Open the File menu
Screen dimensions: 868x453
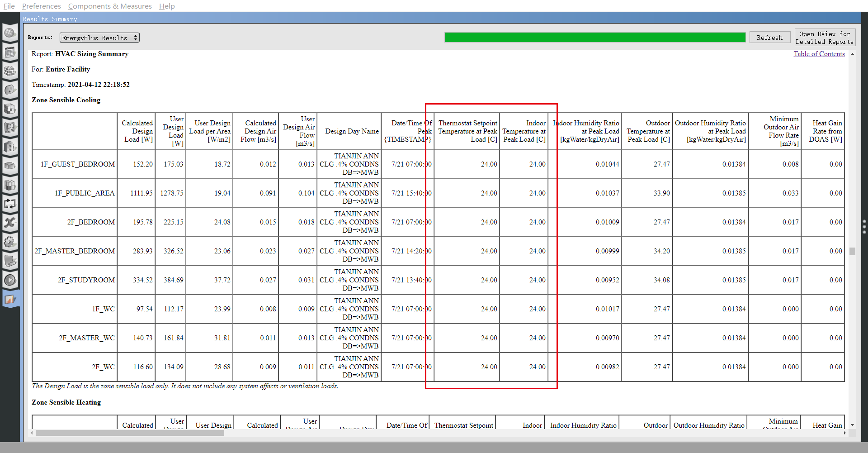click(9, 6)
